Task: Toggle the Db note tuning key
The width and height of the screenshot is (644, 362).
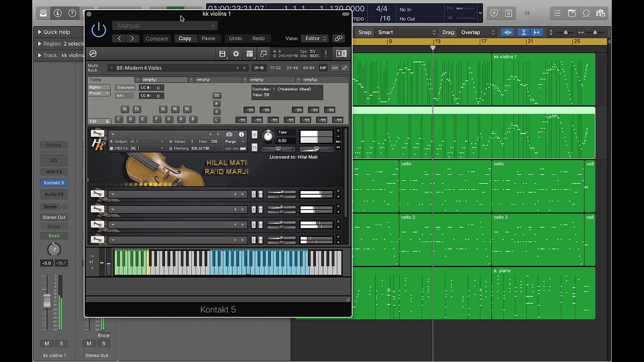Action: [124, 109]
